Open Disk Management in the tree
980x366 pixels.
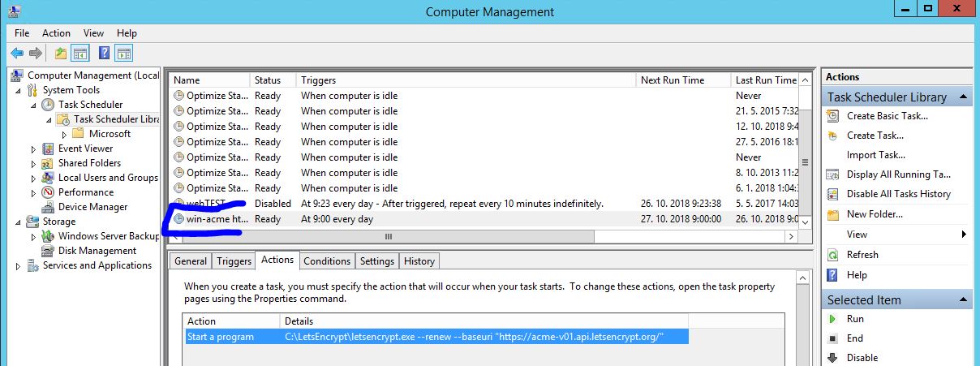click(x=96, y=251)
